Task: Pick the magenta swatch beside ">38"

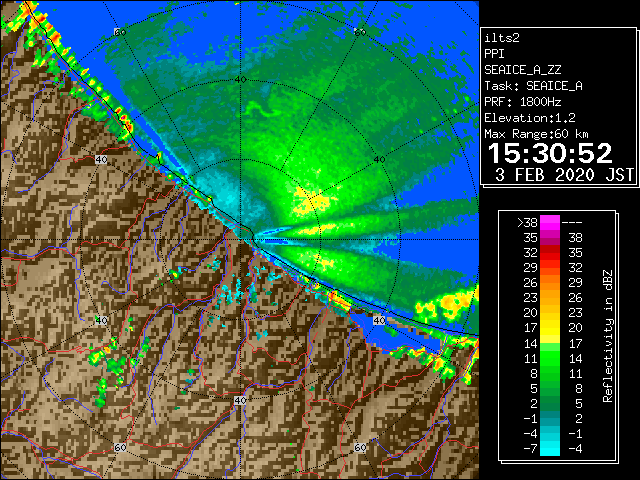Action: 550,223
